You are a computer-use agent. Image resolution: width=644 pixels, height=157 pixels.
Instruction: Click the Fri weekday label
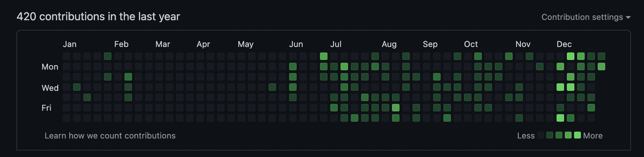pyautogui.click(x=46, y=108)
